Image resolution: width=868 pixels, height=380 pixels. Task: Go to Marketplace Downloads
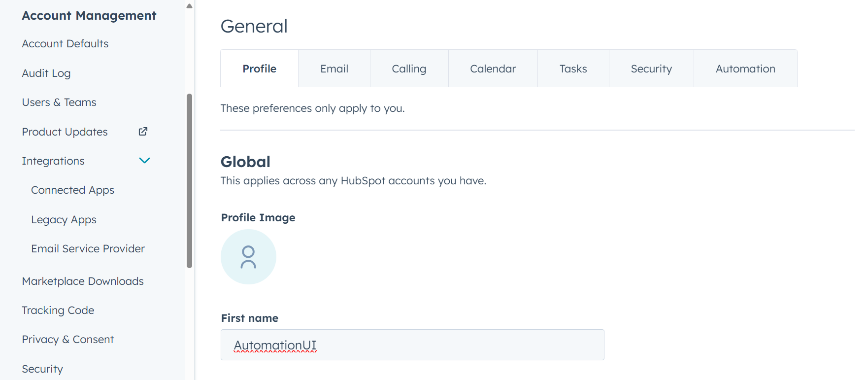[83, 281]
